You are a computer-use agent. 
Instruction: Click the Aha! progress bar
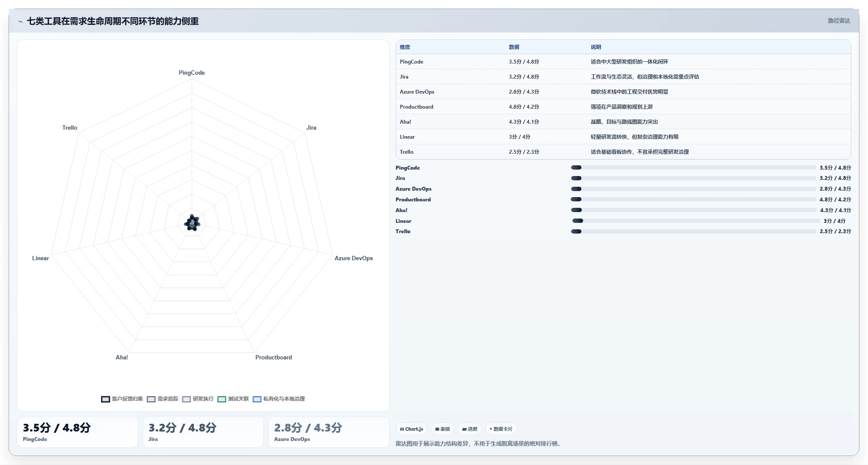point(694,210)
